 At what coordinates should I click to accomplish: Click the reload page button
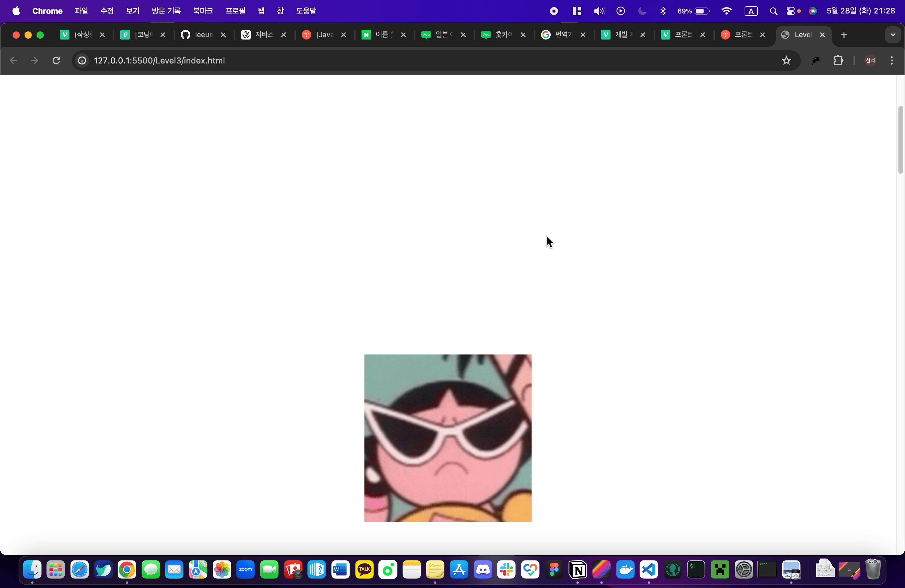pos(56,60)
